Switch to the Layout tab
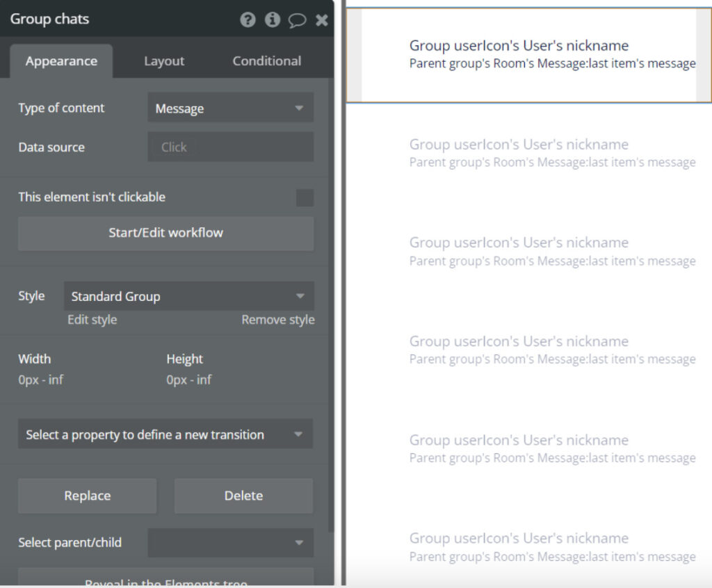The width and height of the screenshot is (712, 588). click(164, 61)
